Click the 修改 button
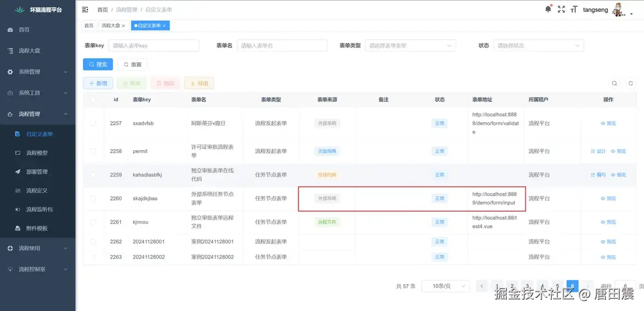Screen dimensions: 644x311 coord(131,83)
